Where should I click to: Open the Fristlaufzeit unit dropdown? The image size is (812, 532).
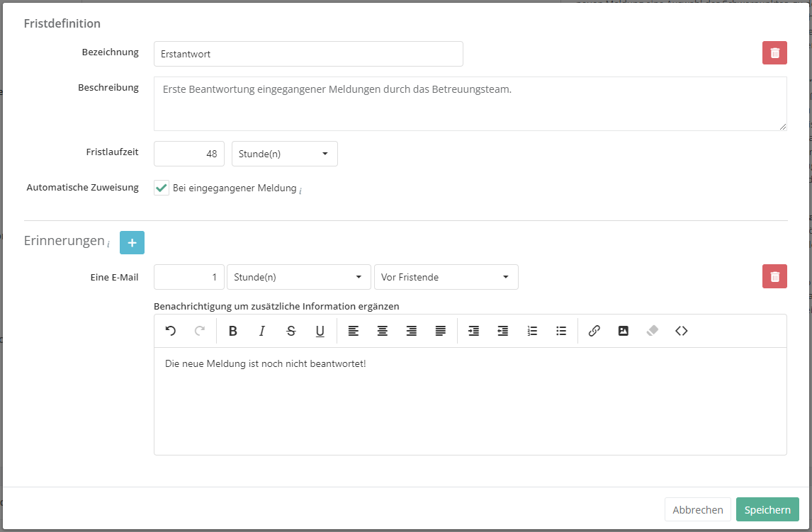tap(284, 154)
